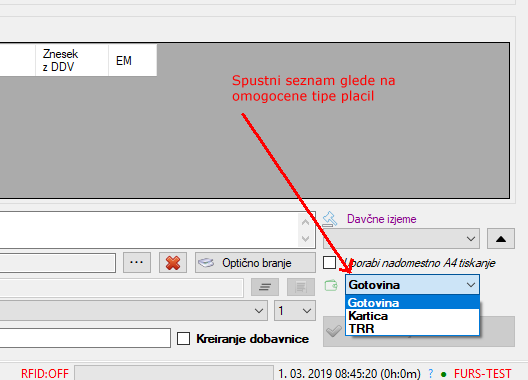Open the three-dots browse button

click(137, 263)
